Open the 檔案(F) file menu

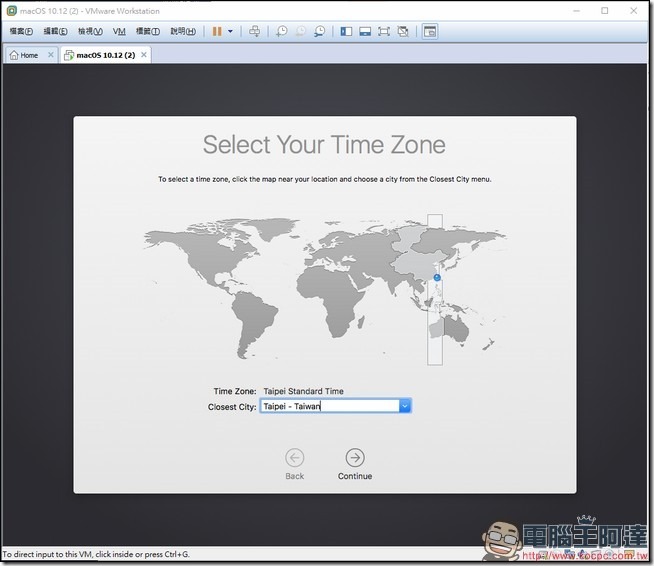click(x=21, y=31)
